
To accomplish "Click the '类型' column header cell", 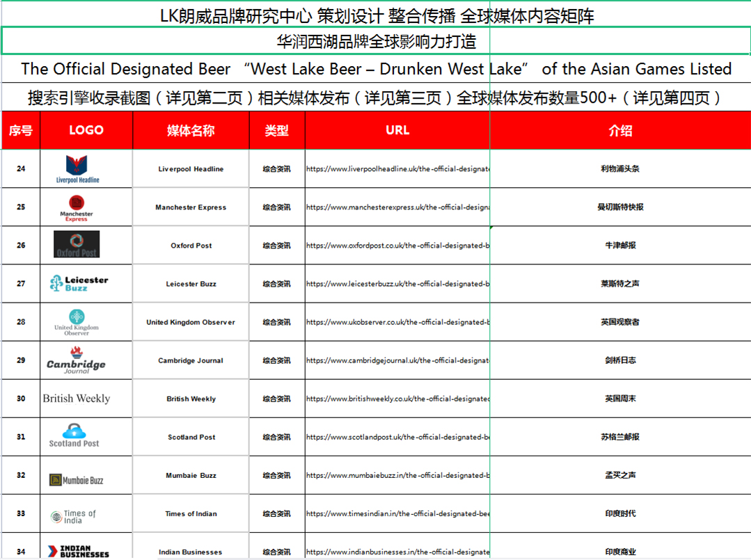I will coord(277,130).
